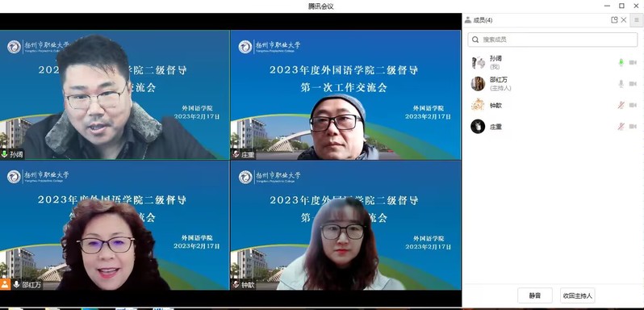This screenshot has height=310, width=644.
Task: Click the 收回主持人 reclaim host button
Action: [578, 295]
